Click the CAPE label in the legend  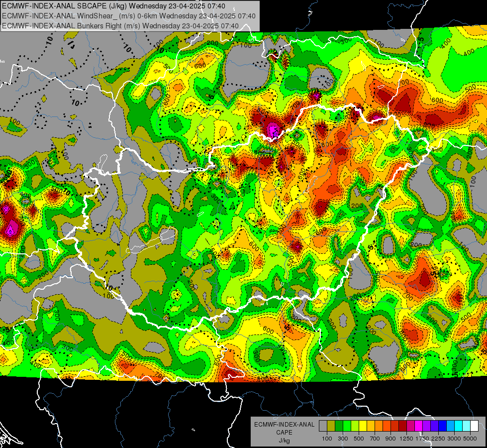coord(284,432)
